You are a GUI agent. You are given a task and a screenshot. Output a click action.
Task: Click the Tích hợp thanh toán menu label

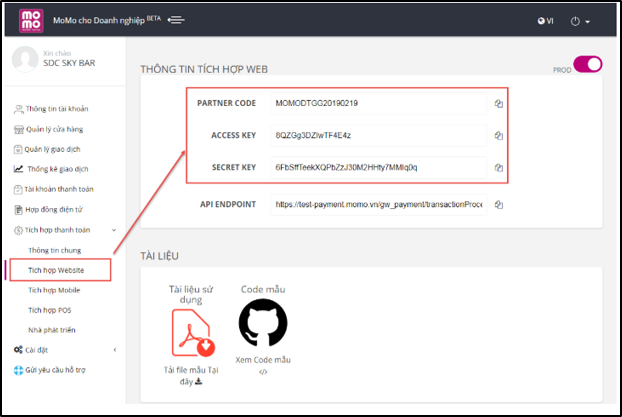58,230
